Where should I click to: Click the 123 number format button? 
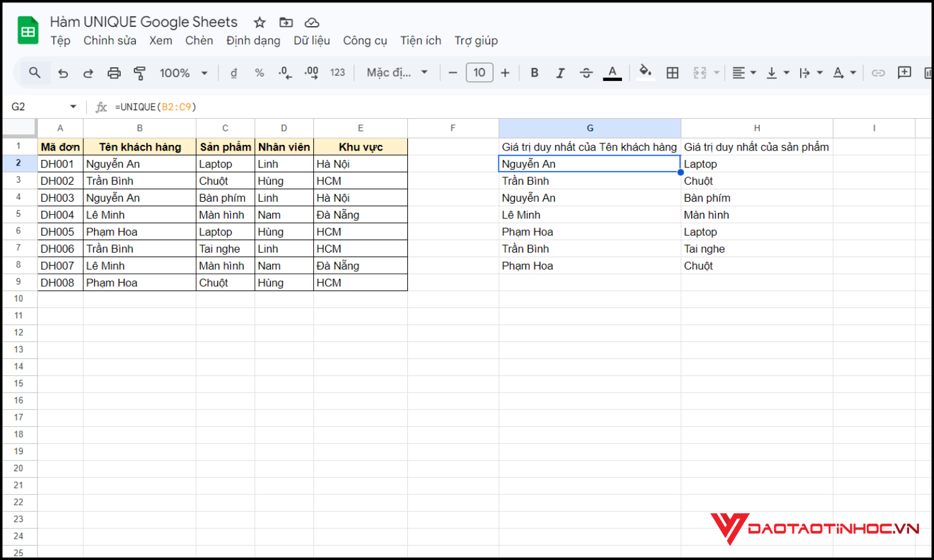pos(337,72)
